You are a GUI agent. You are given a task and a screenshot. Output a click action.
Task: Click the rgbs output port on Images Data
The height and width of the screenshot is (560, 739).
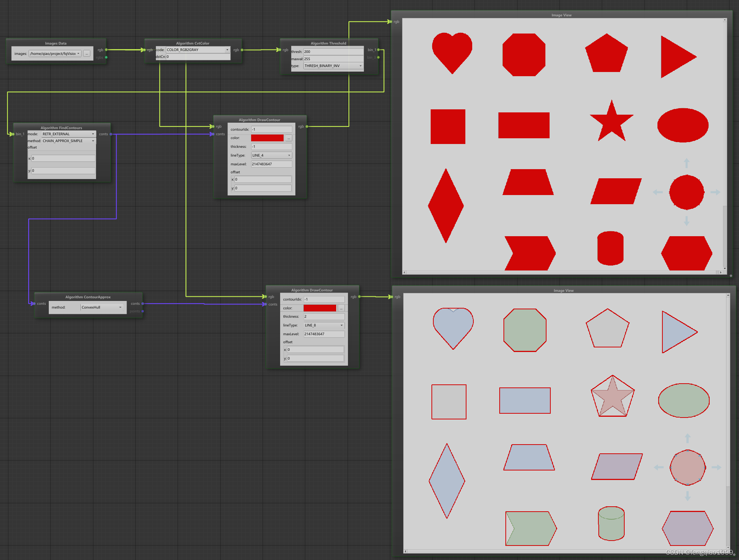[x=106, y=58]
